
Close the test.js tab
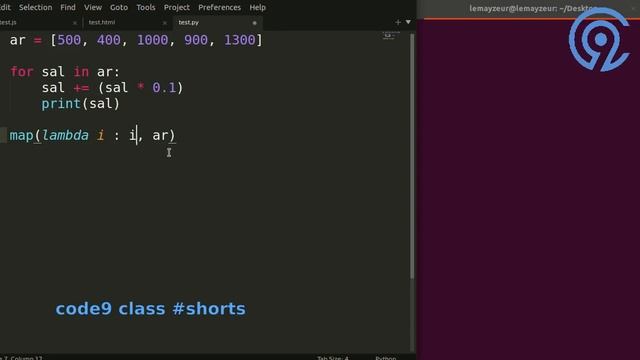tap(75, 23)
